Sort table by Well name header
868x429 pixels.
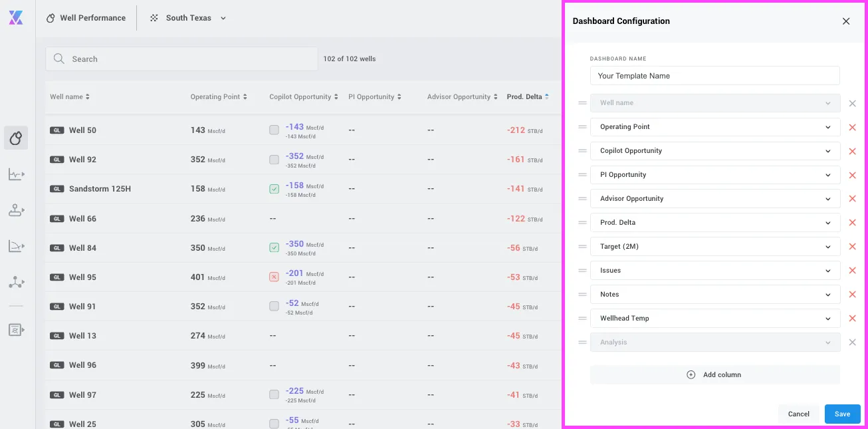[x=70, y=97]
